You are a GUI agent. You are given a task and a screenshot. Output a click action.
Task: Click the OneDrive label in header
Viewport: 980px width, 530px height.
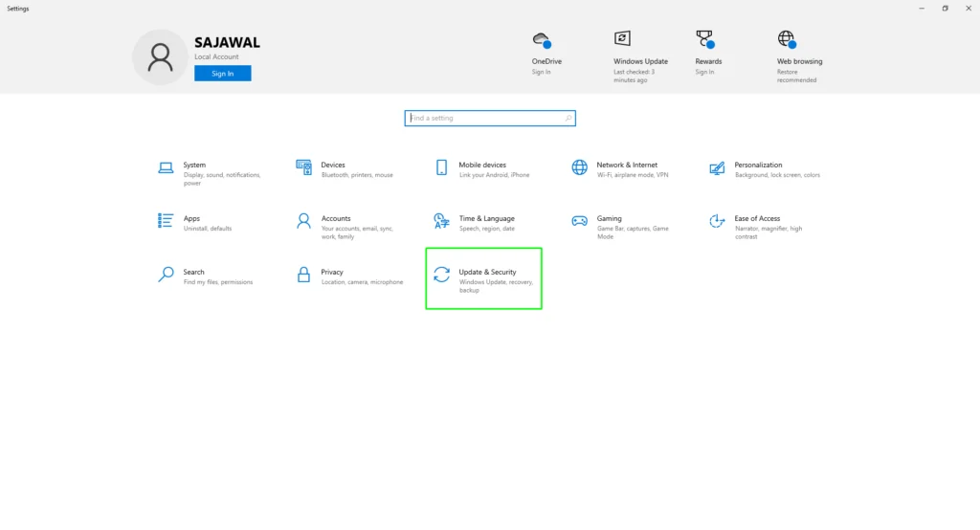point(546,61)
